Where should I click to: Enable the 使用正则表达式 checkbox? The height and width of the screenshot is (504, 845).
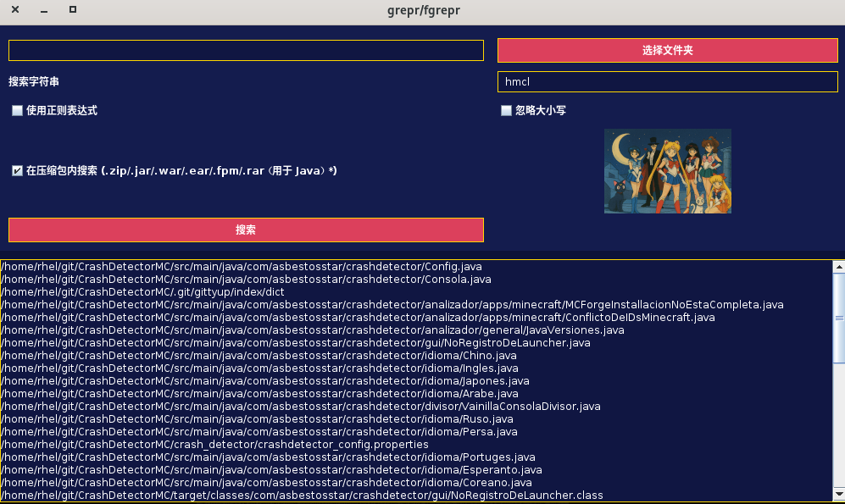click(x=18, y=111)
